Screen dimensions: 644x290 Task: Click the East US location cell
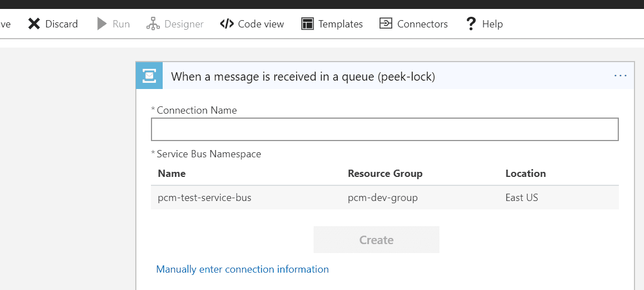[x=522, y=198]
